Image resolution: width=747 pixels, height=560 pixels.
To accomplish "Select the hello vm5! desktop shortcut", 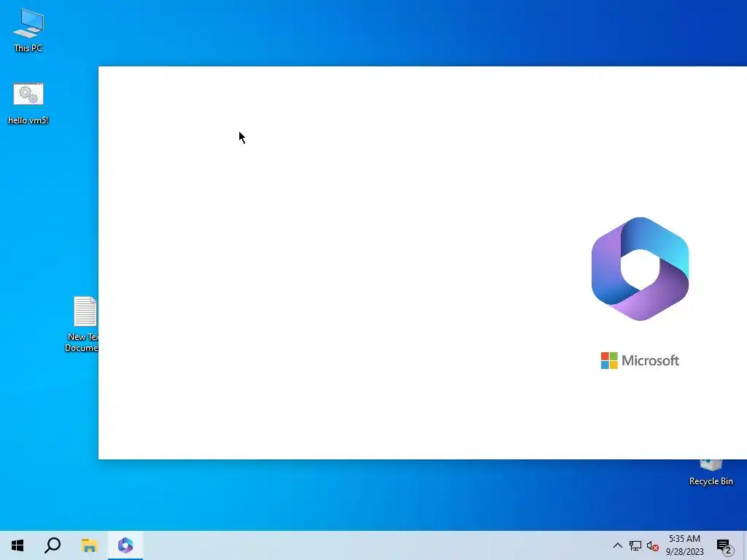I will coord(28,104).
